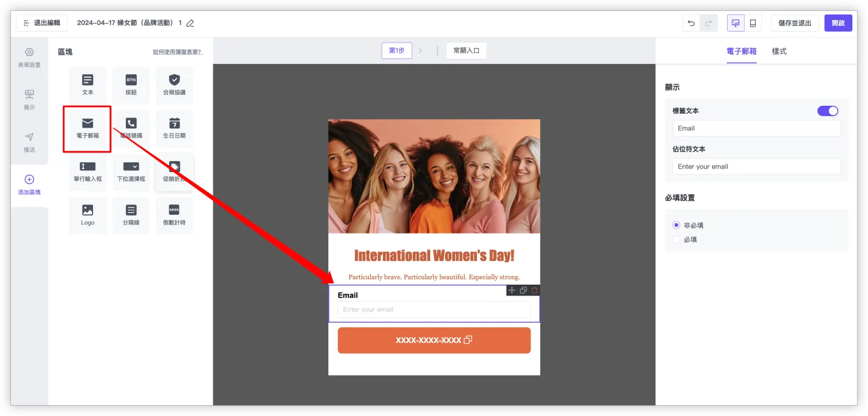Image resolution: width=868 pixels, height=416 pixels.
Task: Open 表單設置 in the left sidebar
Action: (x=29, y=58)
